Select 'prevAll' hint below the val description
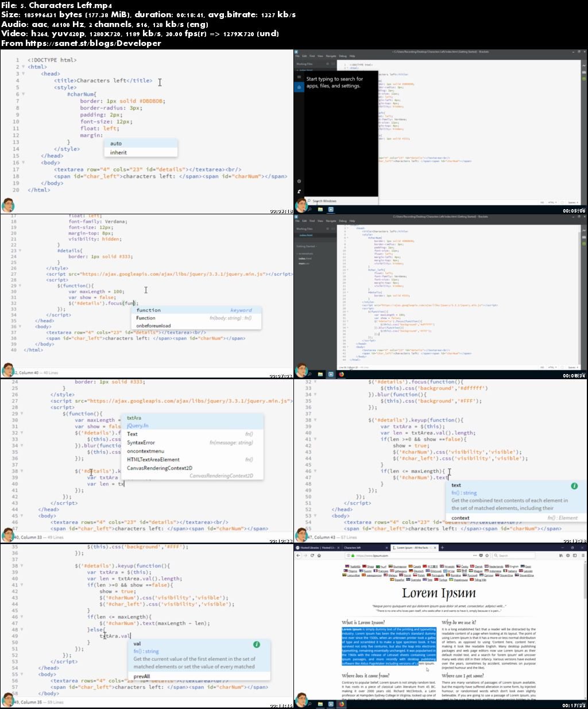 [x=199, y=676]
